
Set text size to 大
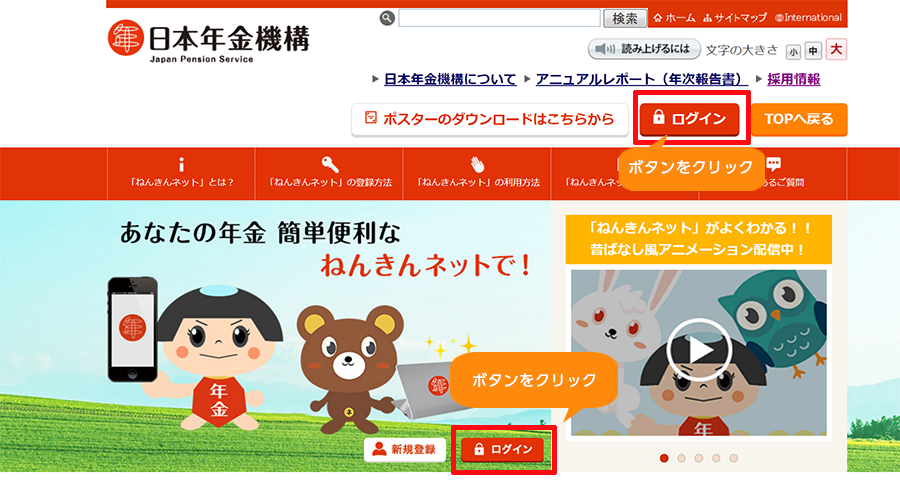pos(836,50)
